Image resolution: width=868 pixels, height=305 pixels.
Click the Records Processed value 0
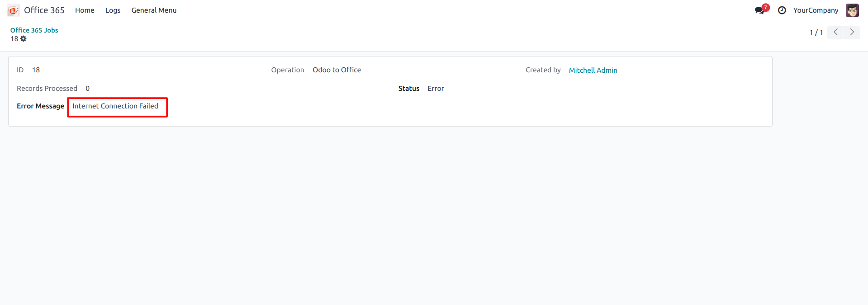pos(87,89)
